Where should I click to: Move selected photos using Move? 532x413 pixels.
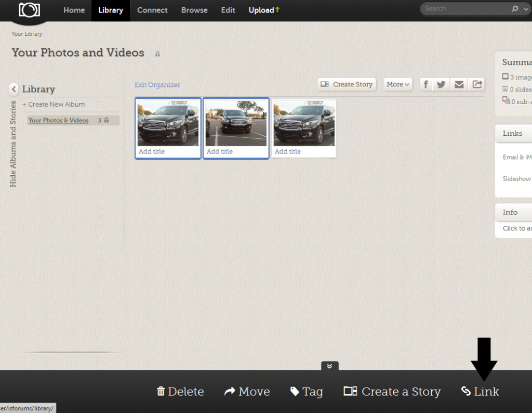click(x=247, y=392)
